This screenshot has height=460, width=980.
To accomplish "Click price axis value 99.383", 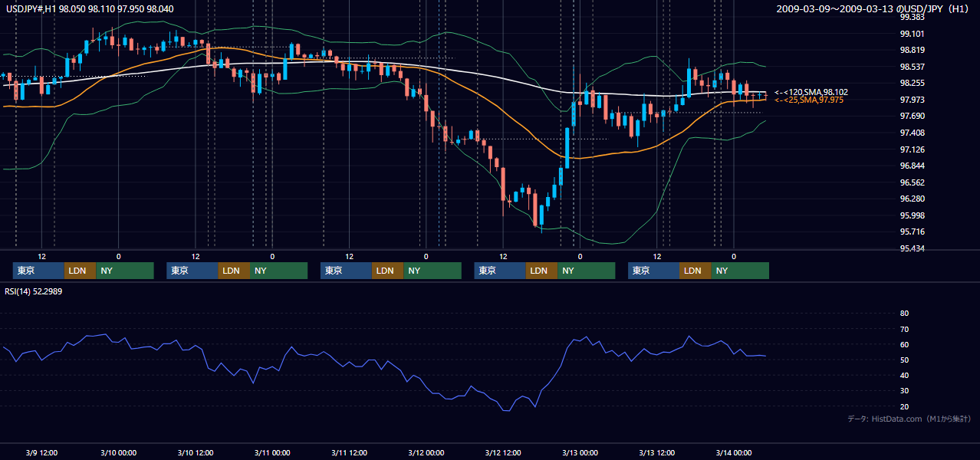I will tap(912, 17).
